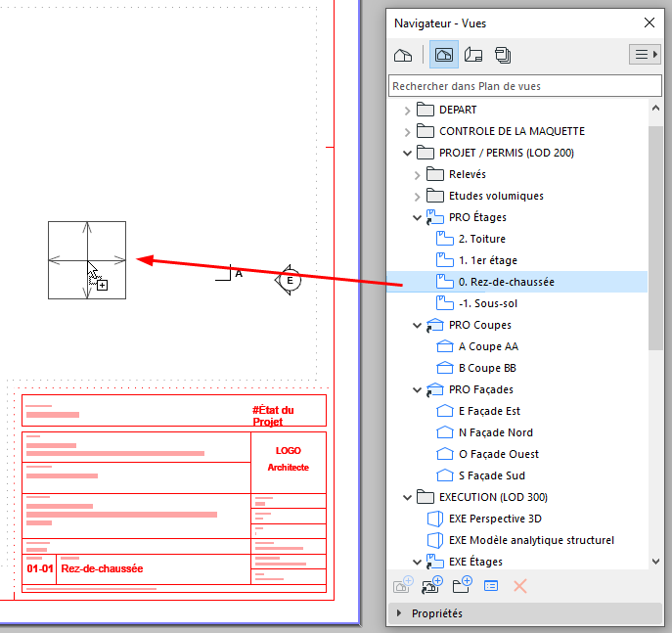Click the E elevation marker on layout
Viewport: 672px width, 633px height.
pos(289,280)
